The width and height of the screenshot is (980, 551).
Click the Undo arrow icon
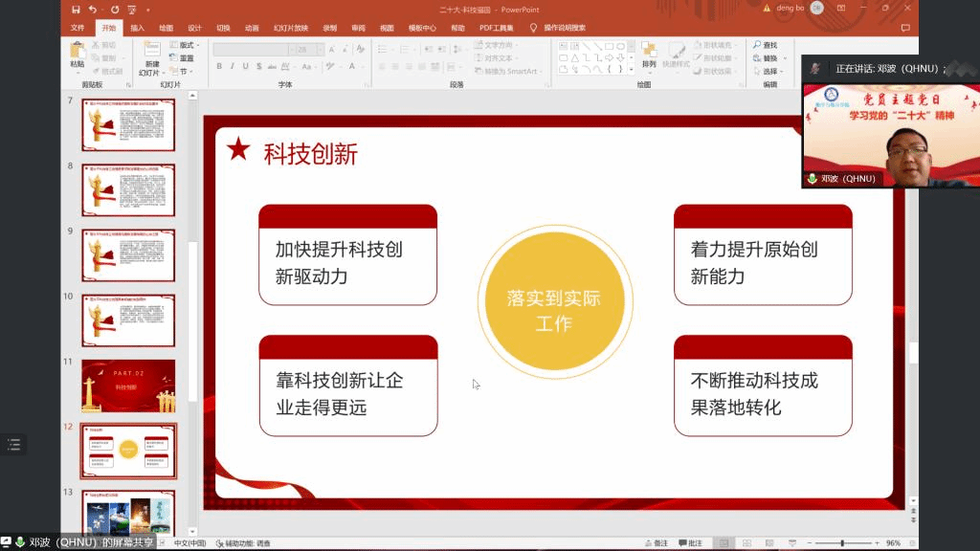[92, 10]
